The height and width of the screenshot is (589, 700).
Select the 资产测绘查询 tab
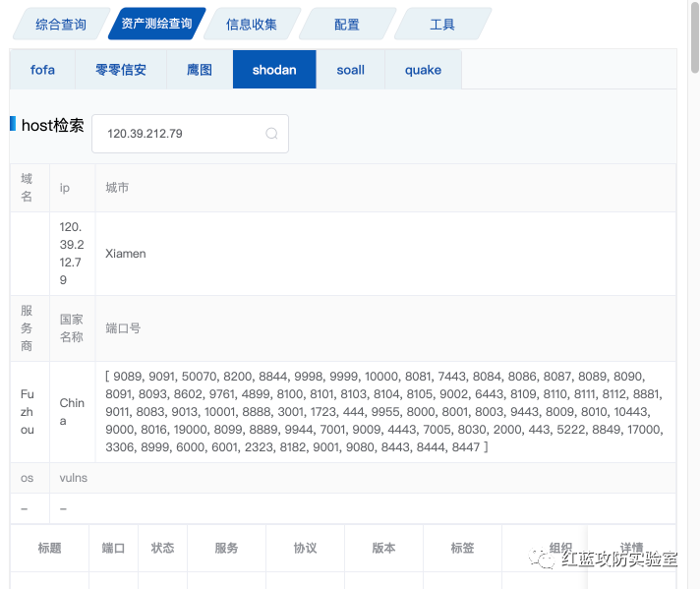pyautogui.click(x=156, y=24)
